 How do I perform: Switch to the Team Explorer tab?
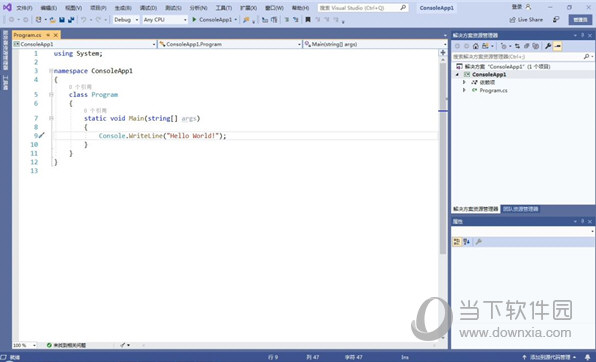click(x=521, y=209)
